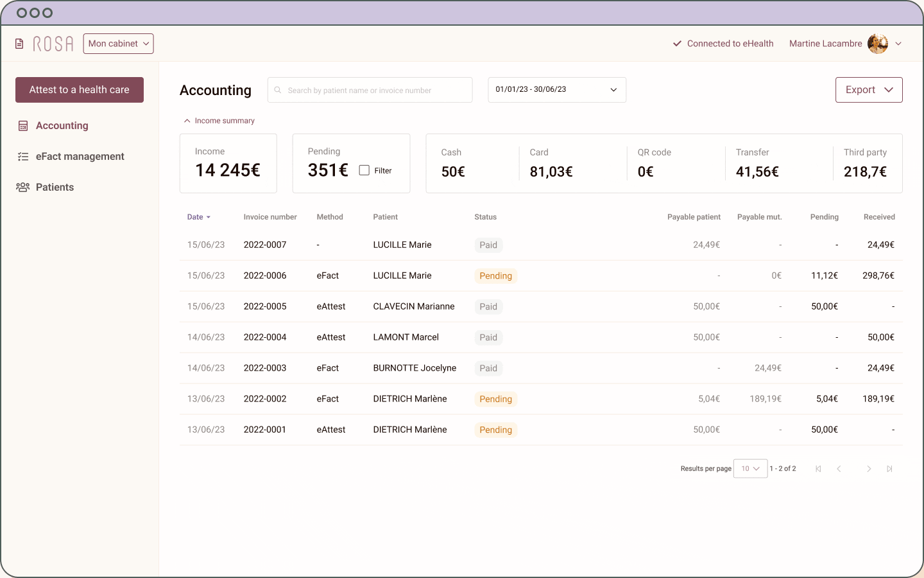Click the Cash 50€ amount
924x578 pixels.
(453, 171)
